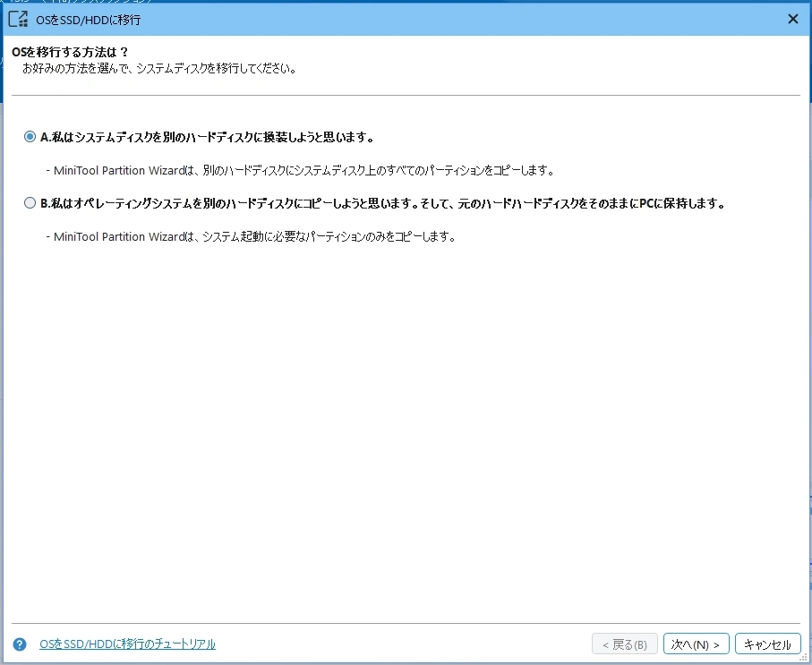Click the 次へ(N) next button
This screenshot has width=812, height=665.
696,644
